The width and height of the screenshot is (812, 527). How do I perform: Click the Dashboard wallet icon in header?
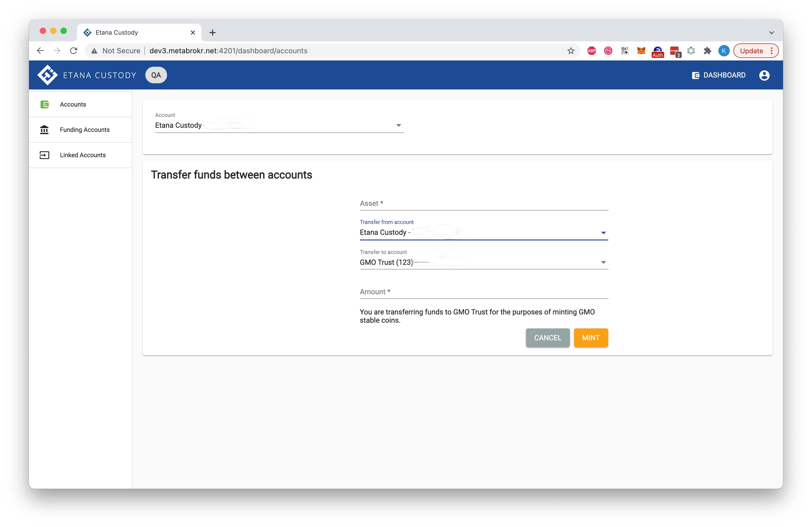pyautogui.click(x=696, y=76)
